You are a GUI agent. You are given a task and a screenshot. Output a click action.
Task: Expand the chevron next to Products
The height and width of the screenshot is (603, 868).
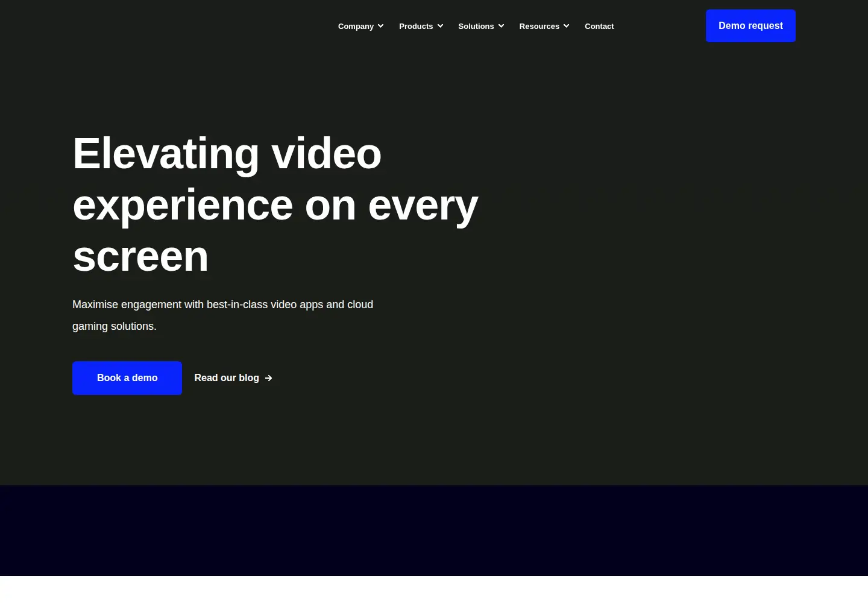tap(440, 26)
